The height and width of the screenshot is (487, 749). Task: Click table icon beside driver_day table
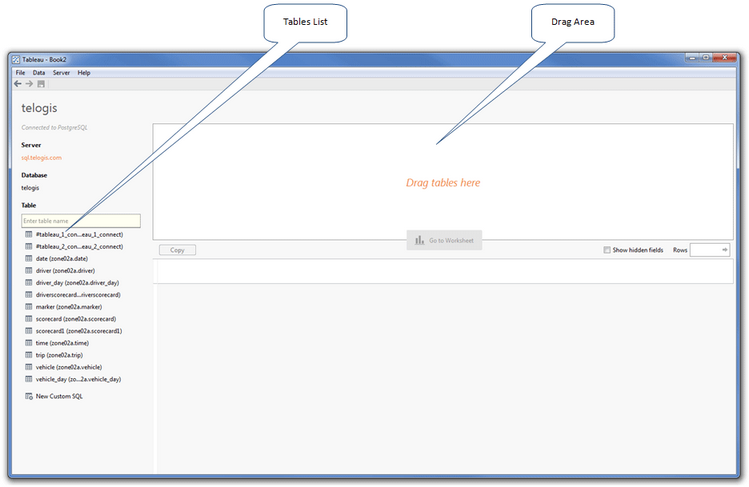(29, 283)
